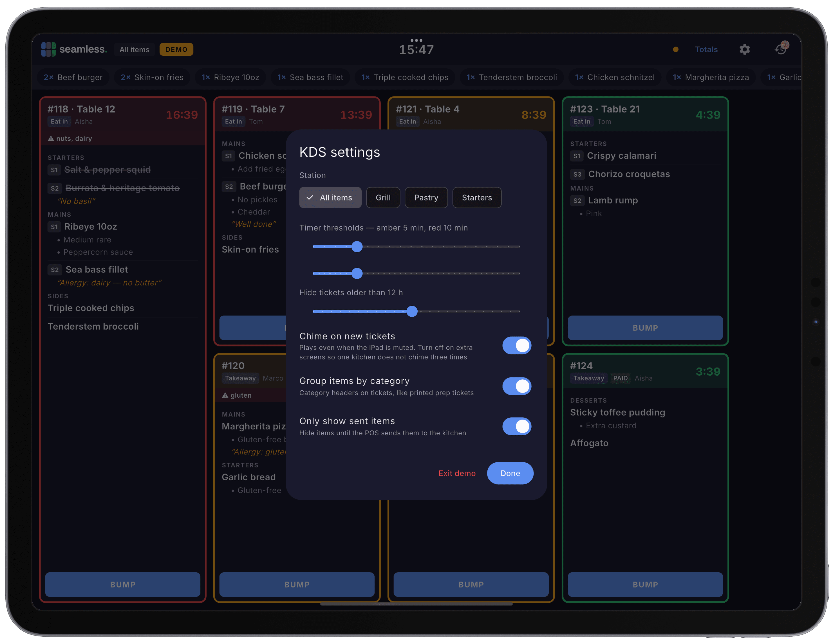Tap the 4:39 timer on ticket #123
The image size is (833, 644).
(708, 115)
